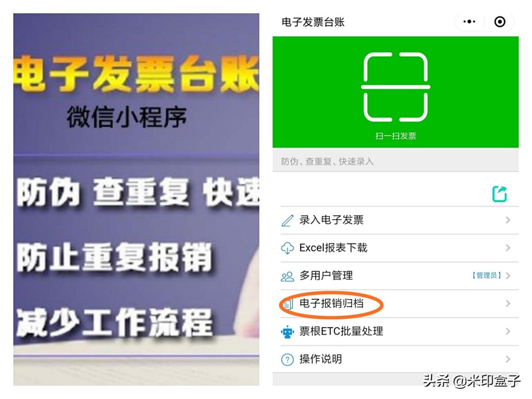Tap the scan invoice frame icon

(395, 87)
